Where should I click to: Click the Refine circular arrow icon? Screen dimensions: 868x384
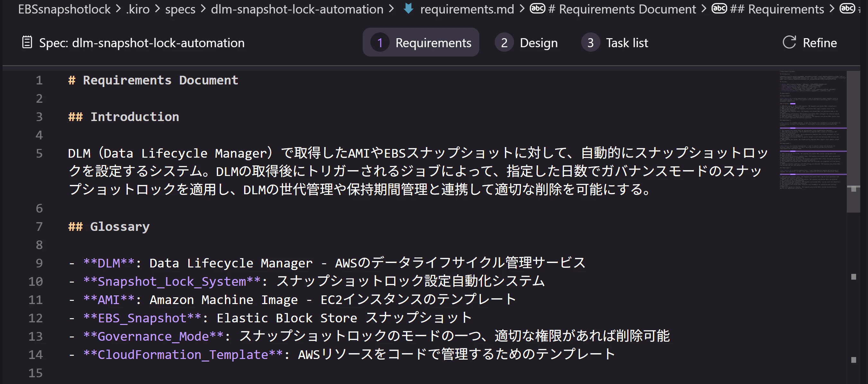(789, 42)
